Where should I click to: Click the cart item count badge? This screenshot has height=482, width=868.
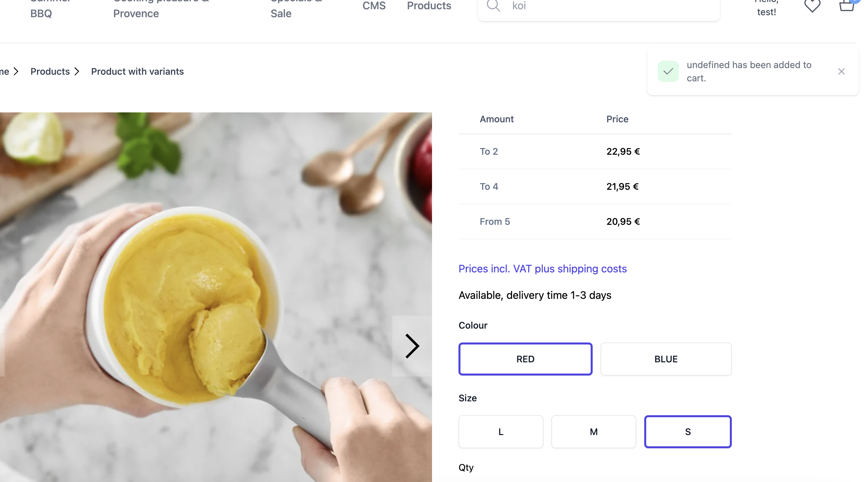tap(855, 2)
